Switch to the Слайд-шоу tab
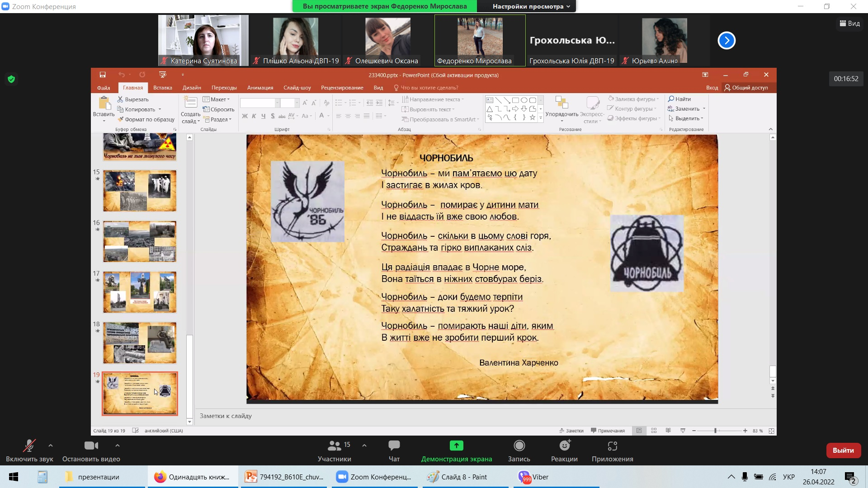This screenshot has width=868, height=488. click(x=297, y=88)
